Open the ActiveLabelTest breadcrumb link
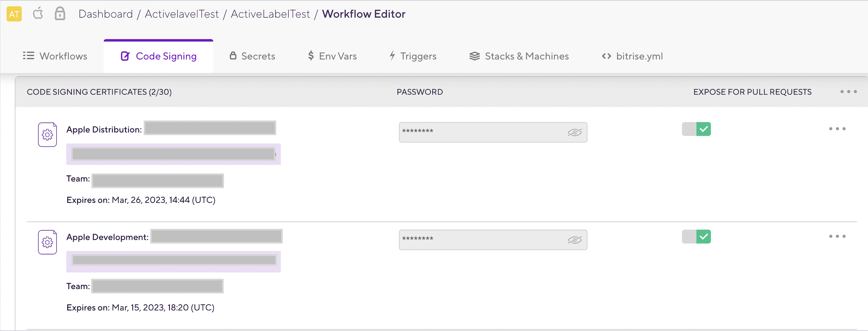This screenshot has width=868, height=331. coord(270,14)
